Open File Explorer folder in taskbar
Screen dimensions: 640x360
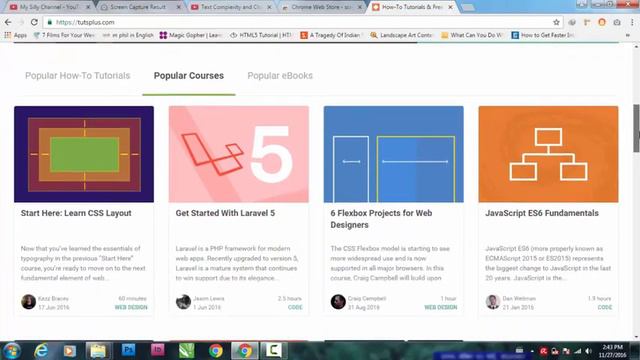coord(98,351)
